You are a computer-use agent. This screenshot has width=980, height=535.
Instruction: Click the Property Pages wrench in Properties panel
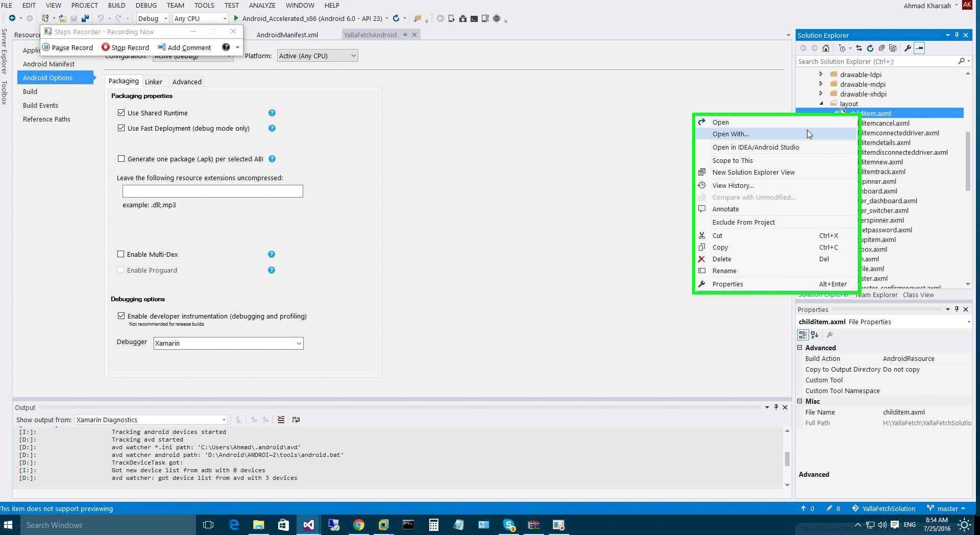click(x=830, y=335)
